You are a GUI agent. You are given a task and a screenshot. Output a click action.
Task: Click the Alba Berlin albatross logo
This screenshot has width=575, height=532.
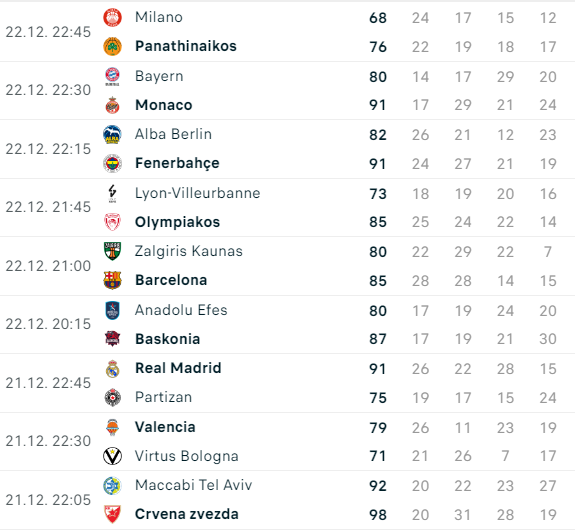tap(112, 134)
